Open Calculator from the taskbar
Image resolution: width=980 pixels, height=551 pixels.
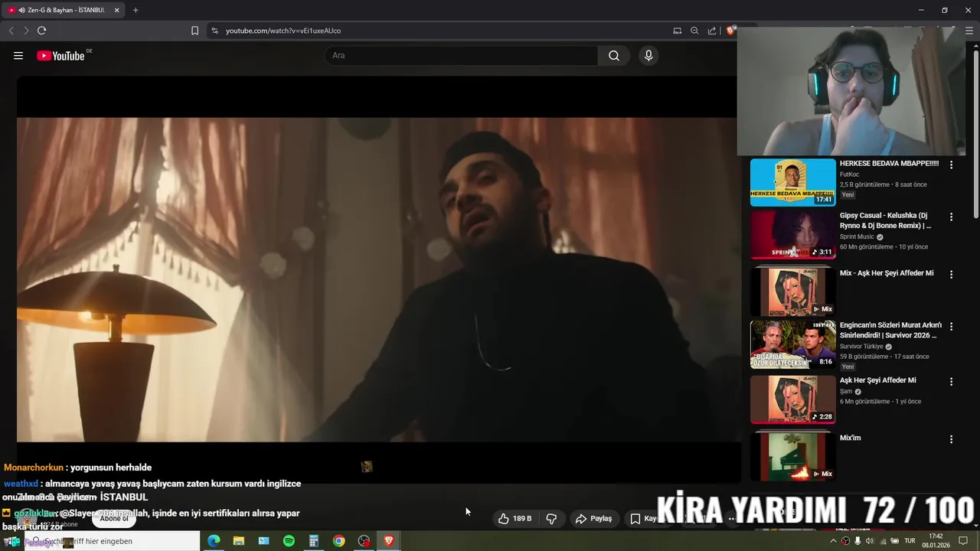(x=314, y=541)
